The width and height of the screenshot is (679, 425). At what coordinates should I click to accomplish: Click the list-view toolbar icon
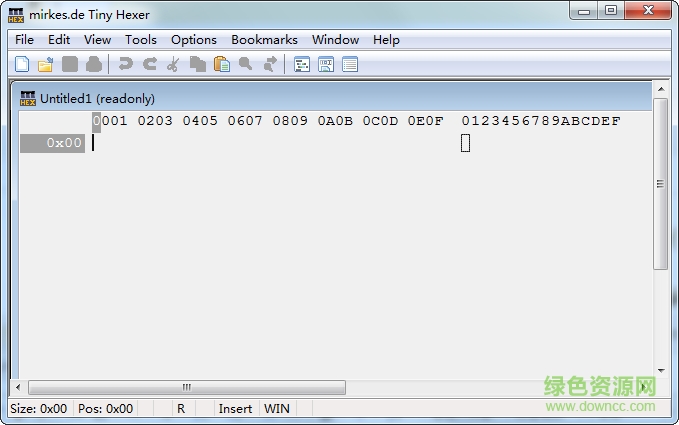click(x=350, y=65)
